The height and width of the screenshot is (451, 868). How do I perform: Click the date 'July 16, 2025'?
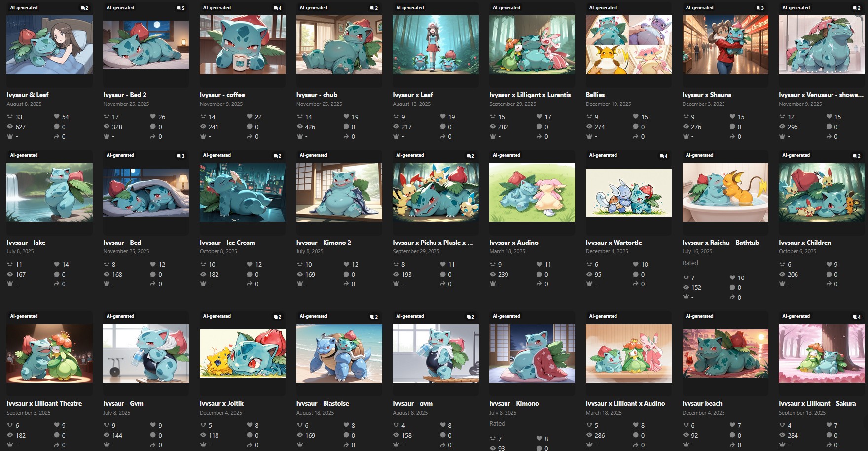697,251
